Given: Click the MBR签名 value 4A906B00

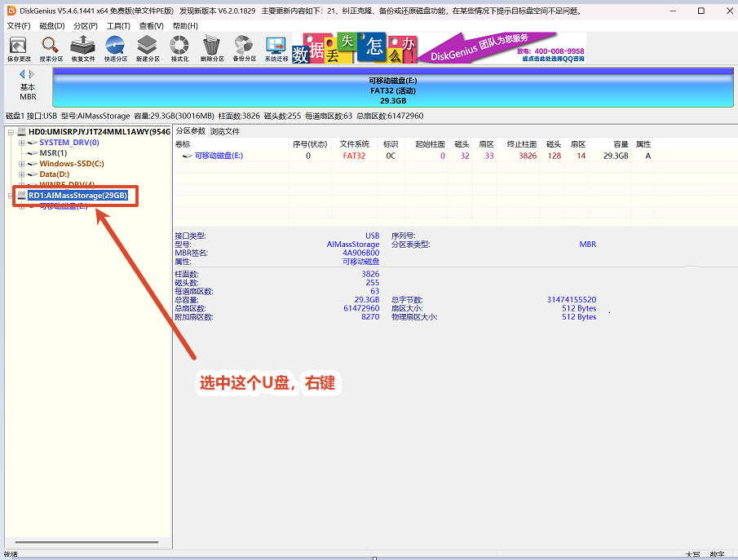Looking at the screenshot, I should [x=360, y=253].
